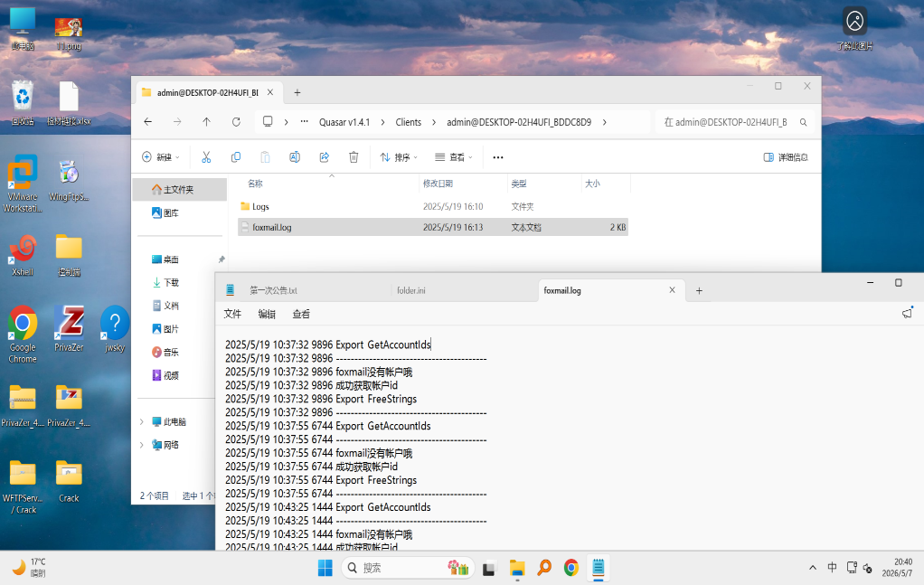Viewport: 924px width, 585px height.
Task: Select the Logs folder row
Action: click(433, 207)
